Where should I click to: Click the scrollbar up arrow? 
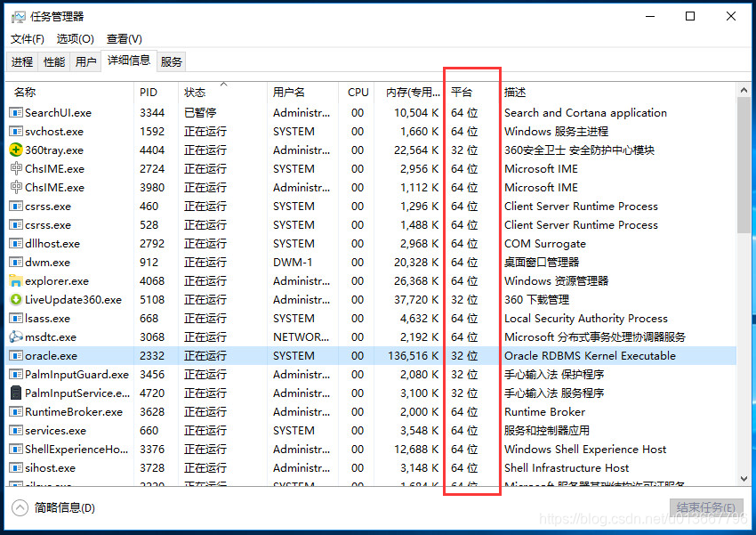click(744, 90)
